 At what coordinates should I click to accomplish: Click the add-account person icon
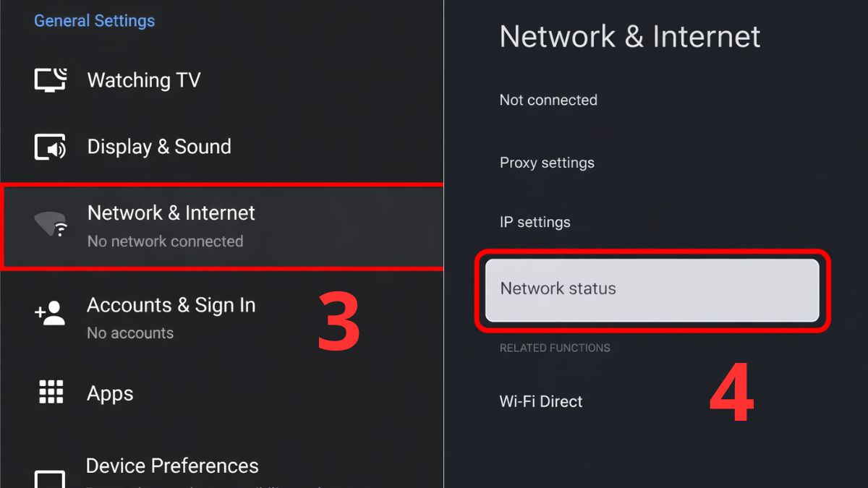coord(51,313)
